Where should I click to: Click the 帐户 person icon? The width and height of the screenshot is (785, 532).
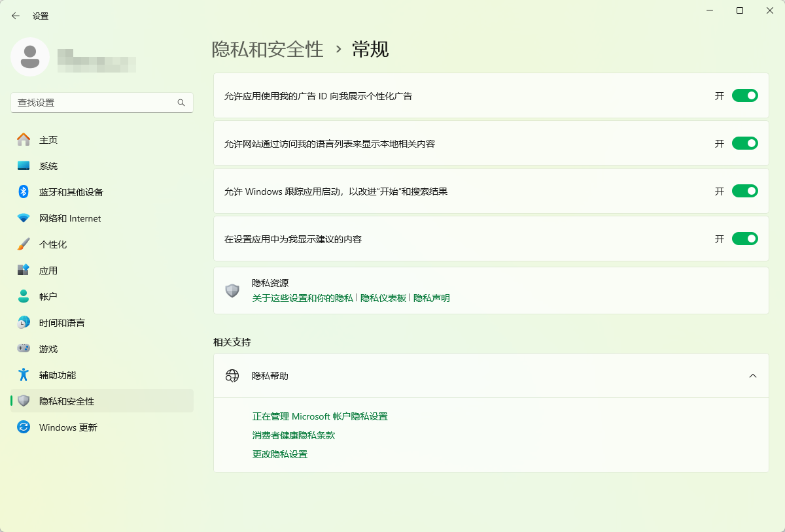[24, 297]
